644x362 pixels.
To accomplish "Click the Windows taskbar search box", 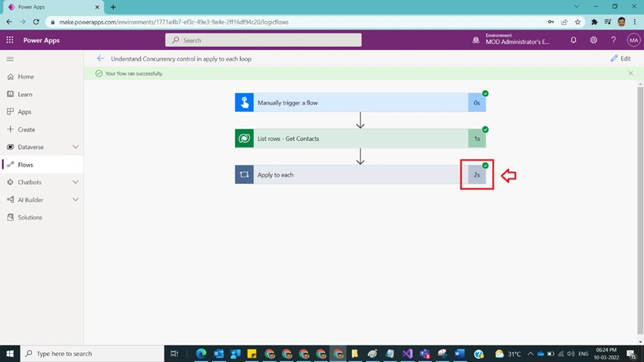I will 92,354.
